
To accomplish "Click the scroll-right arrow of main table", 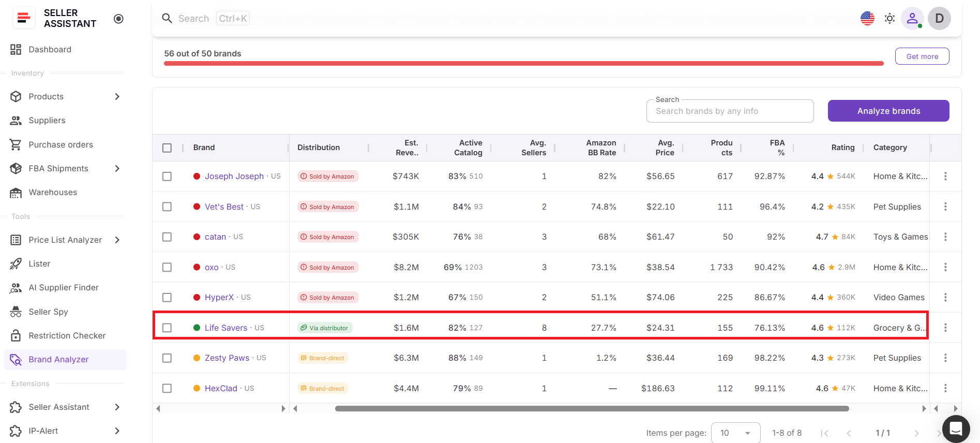I will [924, 409].
